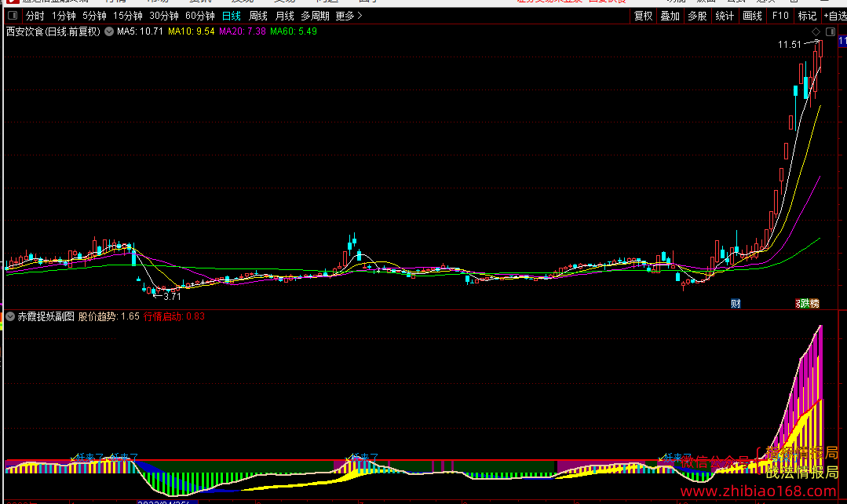Select the 日线 daily period
Viewport: 847px width, 504px height.
click(232, 16)
